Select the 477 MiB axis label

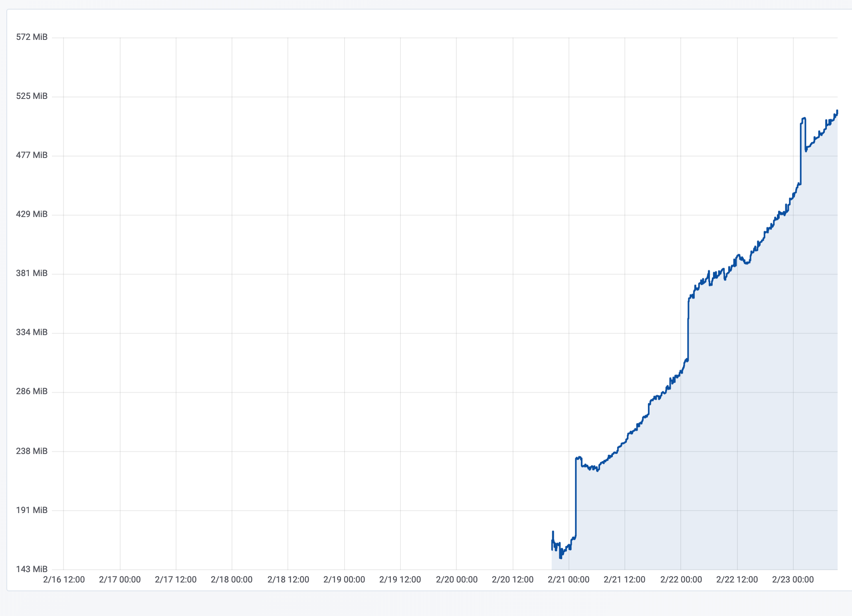32,155
